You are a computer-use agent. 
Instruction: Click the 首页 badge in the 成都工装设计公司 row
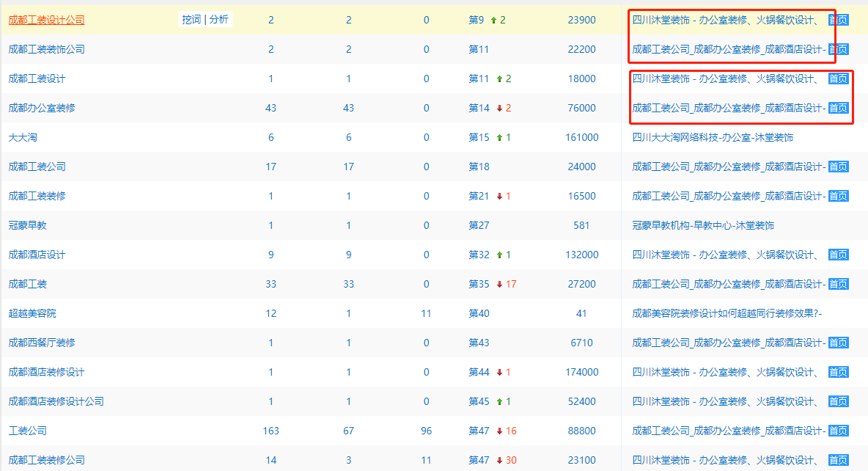[838, 20]
